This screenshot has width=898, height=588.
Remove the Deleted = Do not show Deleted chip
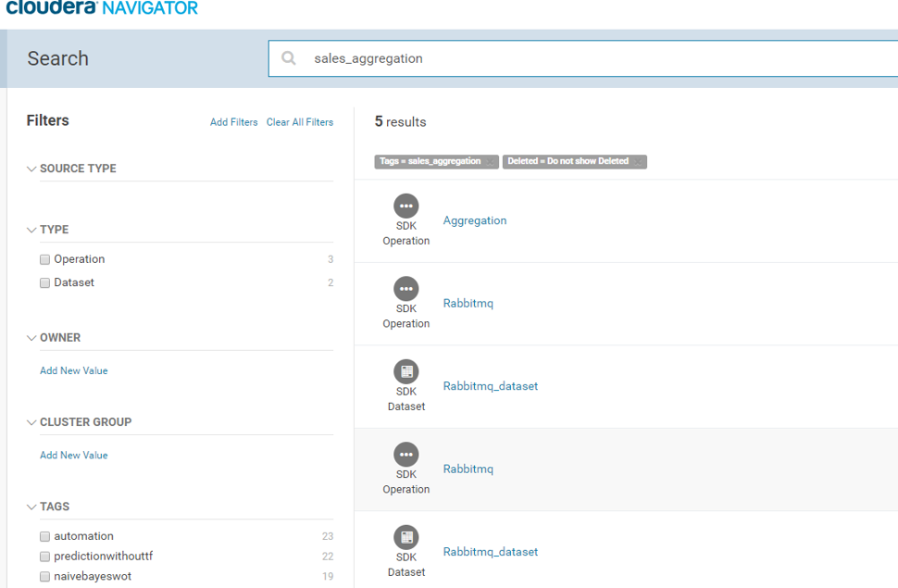click(x=639, y=161)
